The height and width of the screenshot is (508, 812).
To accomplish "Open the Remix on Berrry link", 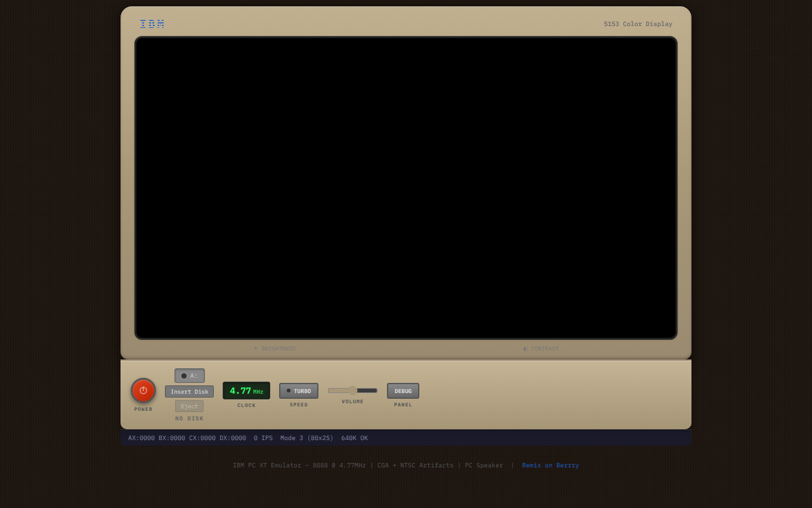I will (550, 465).
